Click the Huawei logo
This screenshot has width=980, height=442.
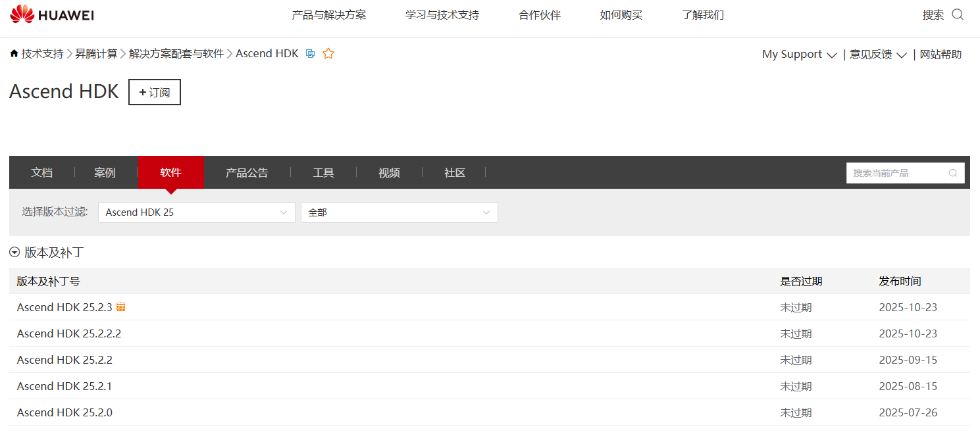point(53,14)
